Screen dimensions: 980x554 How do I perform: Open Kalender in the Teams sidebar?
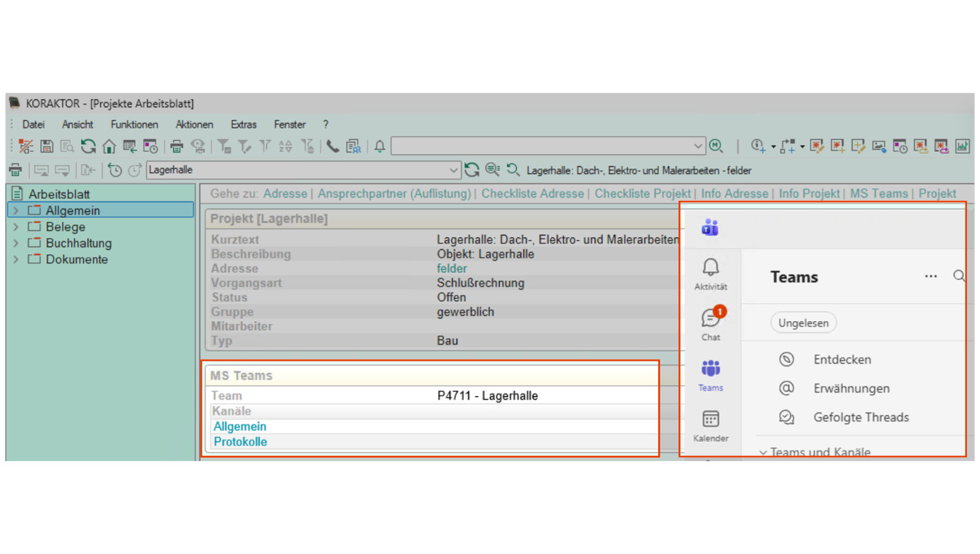711,426
